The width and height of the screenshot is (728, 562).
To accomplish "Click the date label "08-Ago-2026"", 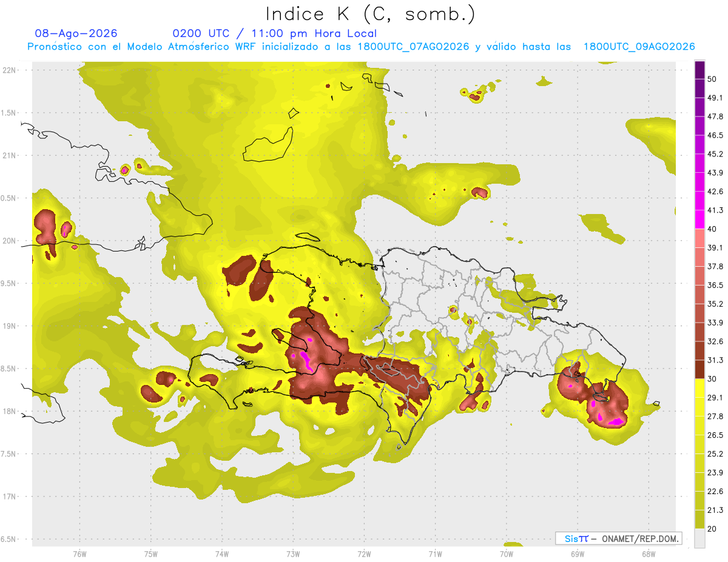I will pyautogui.click(x=76, y=33).
